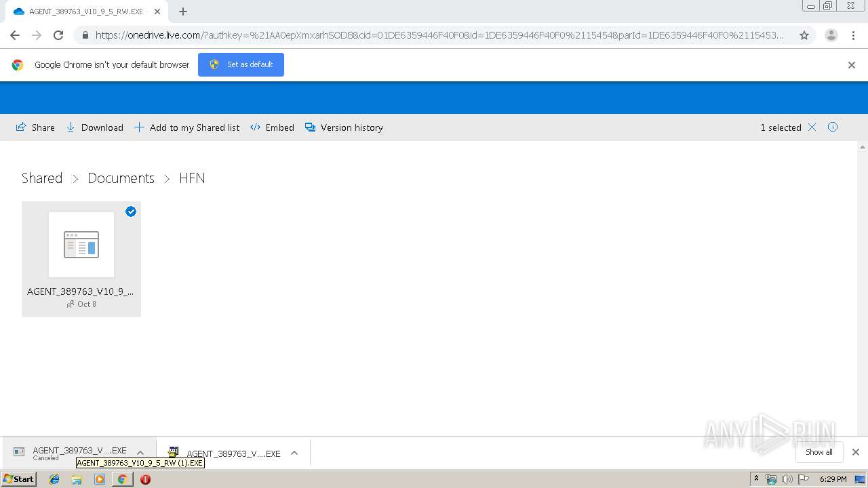Go to the Shared breadcrumb
This screenshot has height=488, width=868.
42,178
